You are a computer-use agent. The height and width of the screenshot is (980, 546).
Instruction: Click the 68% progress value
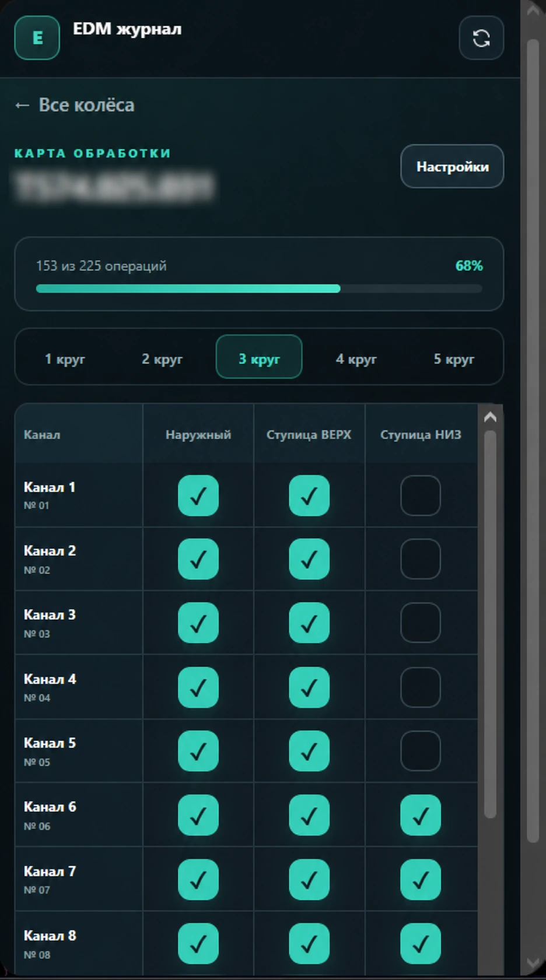pos(469,266)
